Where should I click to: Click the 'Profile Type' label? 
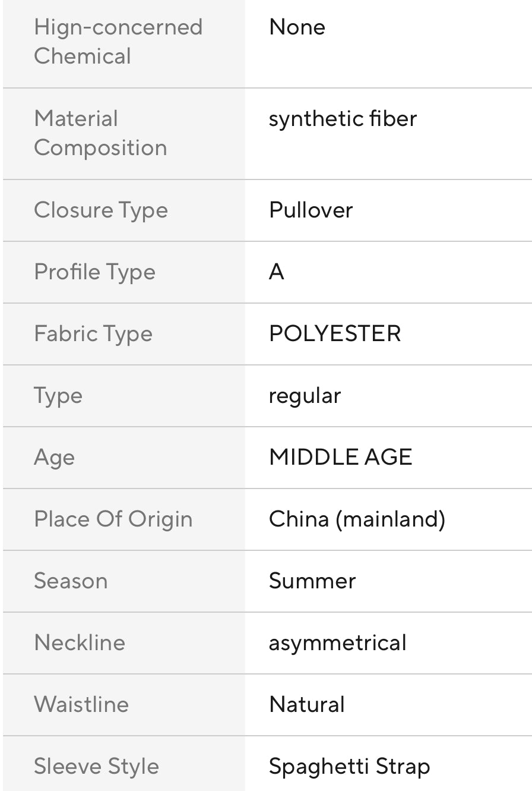[94, 272]
